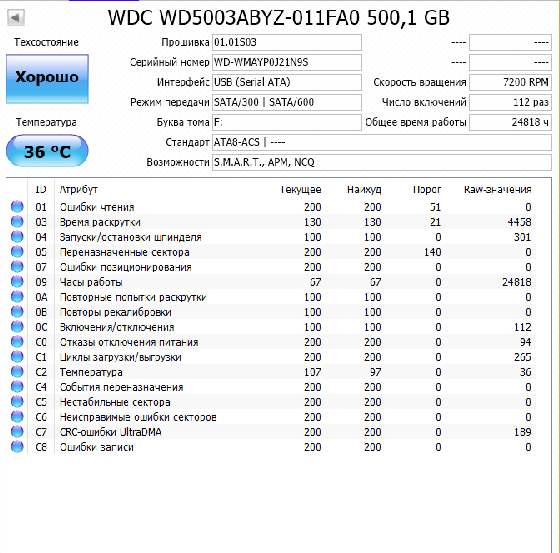Click the back arrow button next to disk title
The image size is (560, 553).
pos(16,17)
